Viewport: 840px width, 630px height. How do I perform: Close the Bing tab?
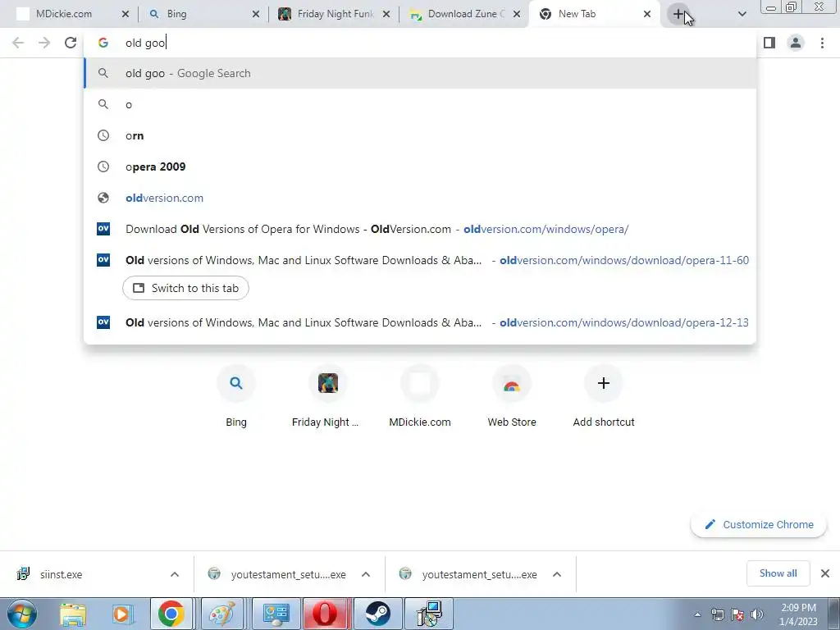pos(256,15)
